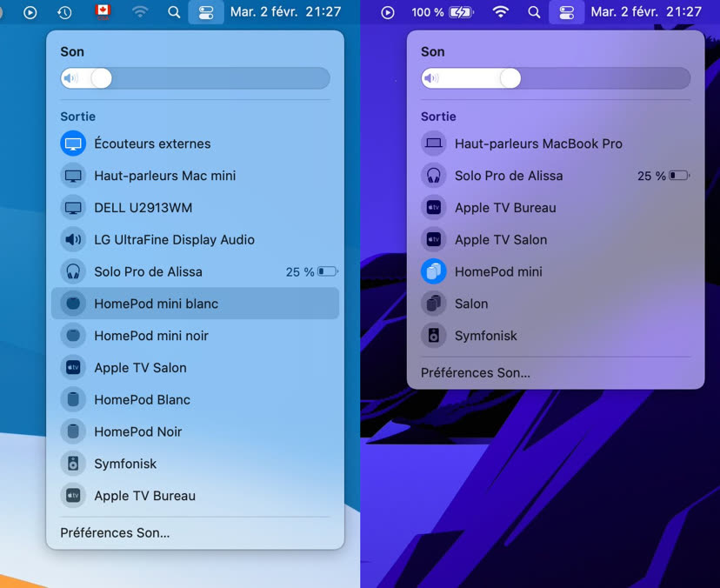Click the Haut-parleurs MacBook Pro laptop icon
Viewport: 720px width, 588px height.
pyautogui.click(x=433, y=144)
